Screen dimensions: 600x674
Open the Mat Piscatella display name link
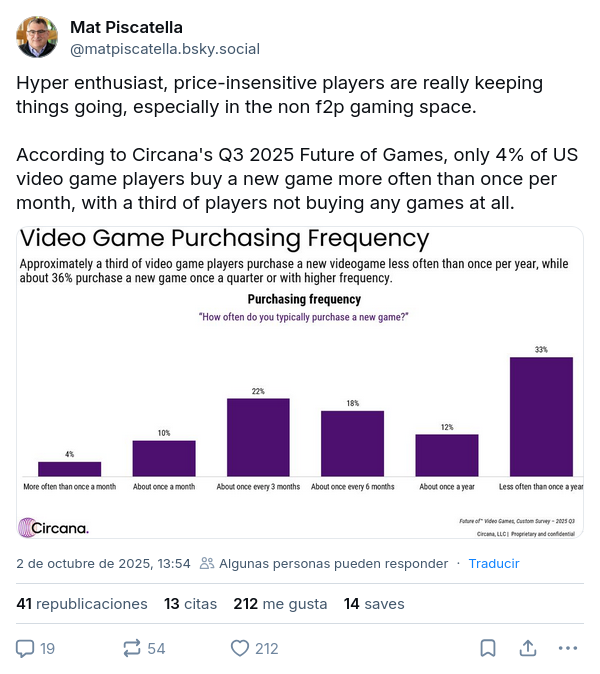(x=126, y=27)
